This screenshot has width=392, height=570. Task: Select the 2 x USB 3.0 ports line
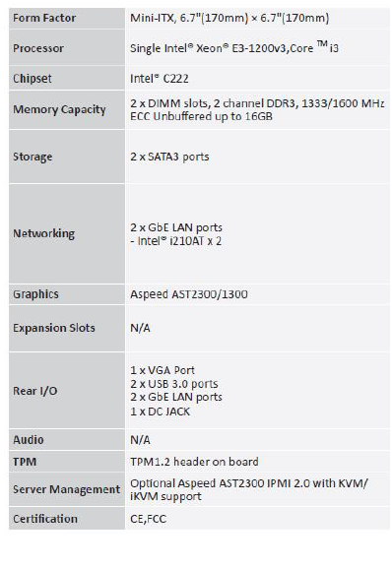[x=173, y=384]
